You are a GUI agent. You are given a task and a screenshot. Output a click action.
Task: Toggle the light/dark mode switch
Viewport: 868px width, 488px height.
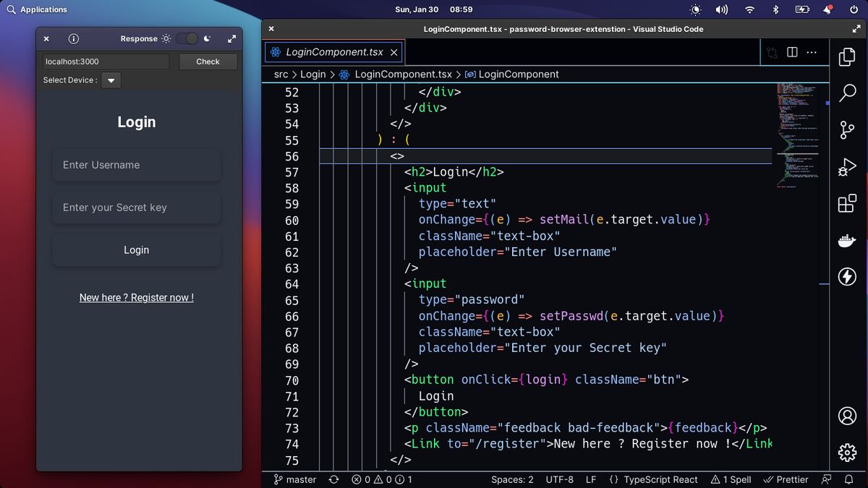(x=187, y=39)
